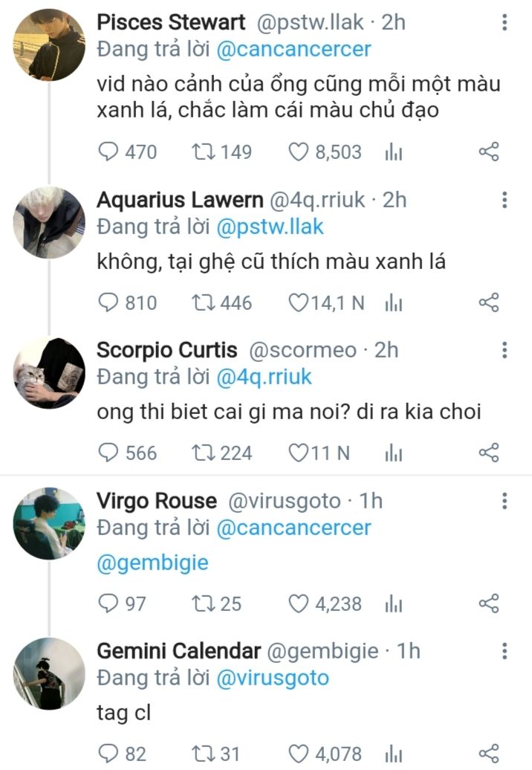This screenshot has width=532, height=770.
Task: Go to @4q.rriuk replied-to handle link
Action: 264,377
